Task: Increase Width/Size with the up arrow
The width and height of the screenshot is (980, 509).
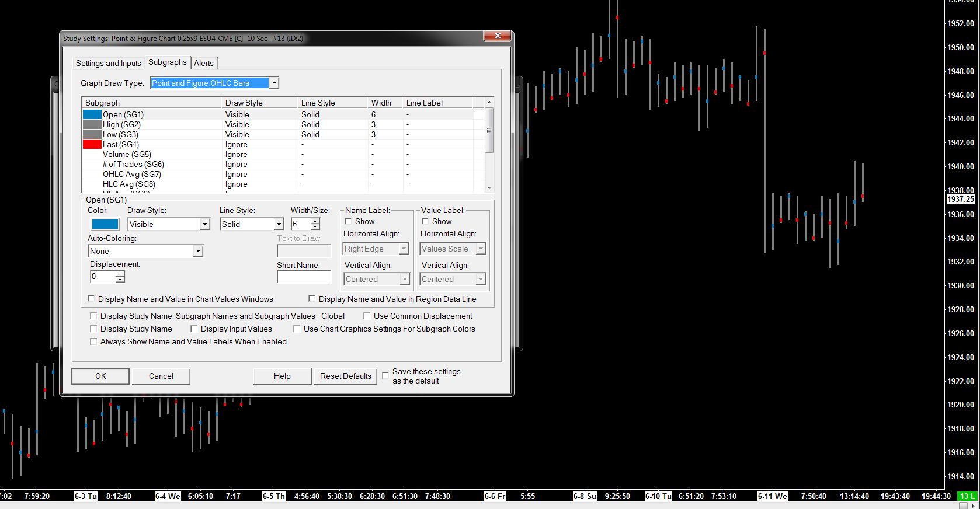Action: point(315,221)
